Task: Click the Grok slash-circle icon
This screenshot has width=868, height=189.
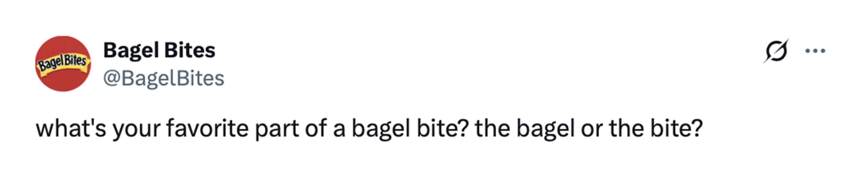Action: (776, 51)
